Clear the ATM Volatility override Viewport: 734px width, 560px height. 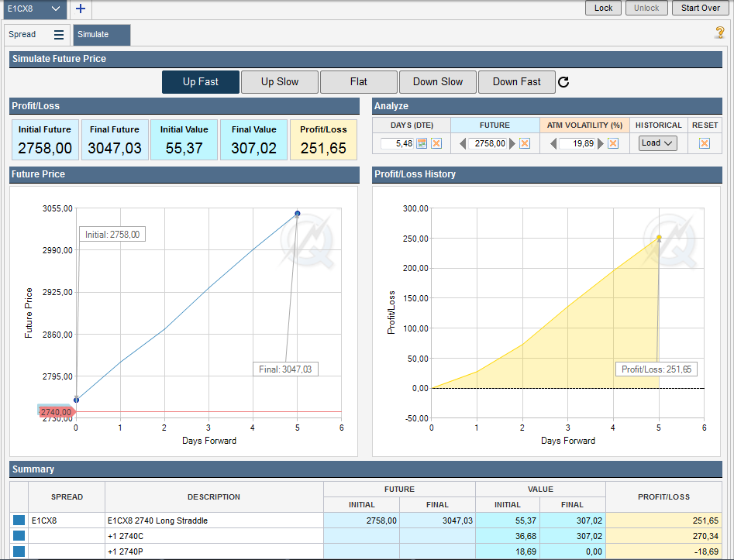(x=613, y=143)
